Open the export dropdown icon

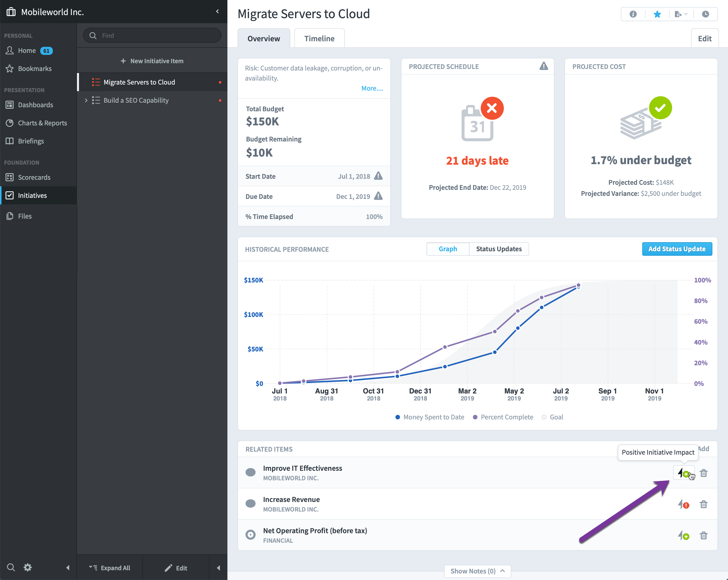[681, 14]
